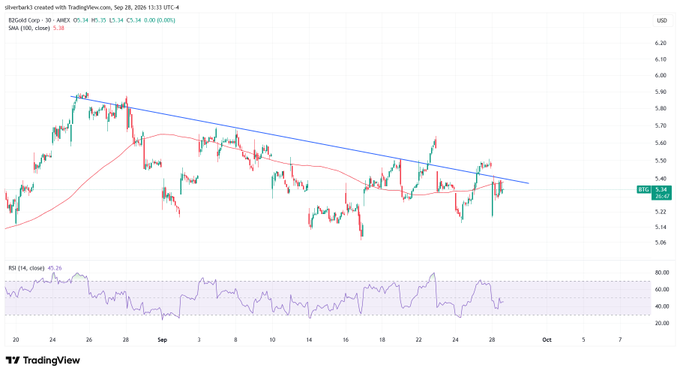Click the 5.06 price axis label
Screen dimensions: 680x374
[660, 243]
